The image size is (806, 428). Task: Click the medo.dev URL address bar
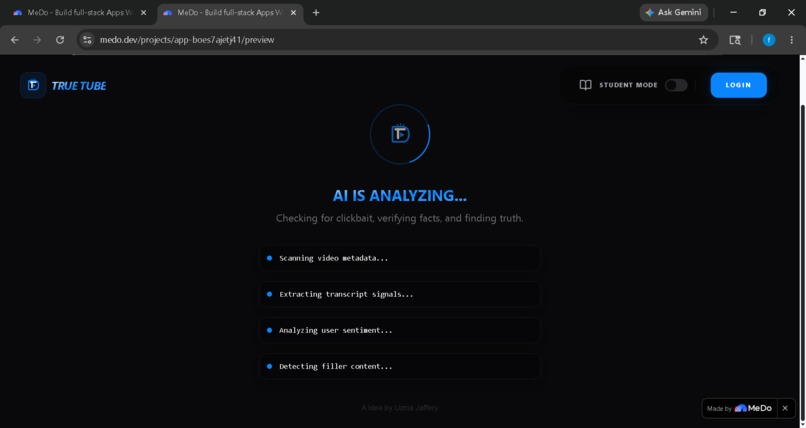[396, 40]
